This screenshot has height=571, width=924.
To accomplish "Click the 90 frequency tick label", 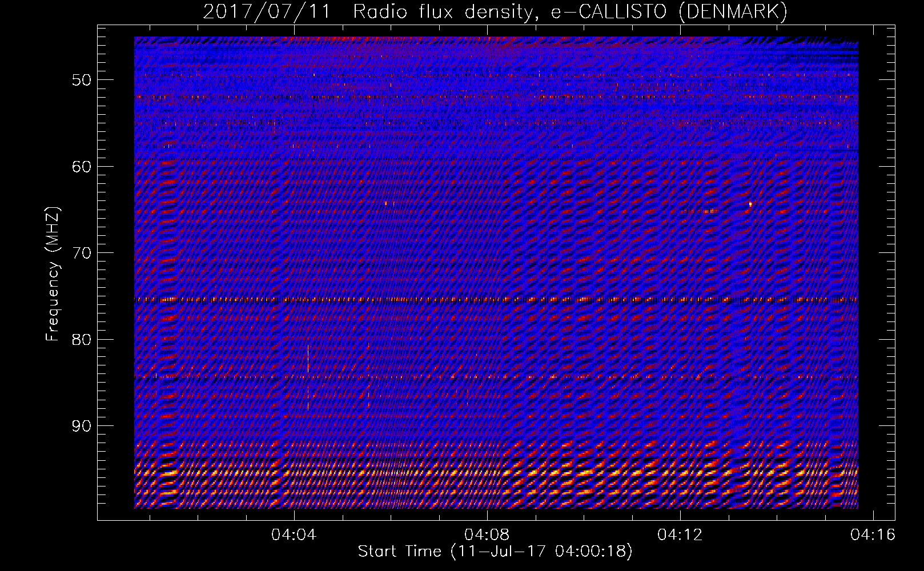I will point(82,426).
